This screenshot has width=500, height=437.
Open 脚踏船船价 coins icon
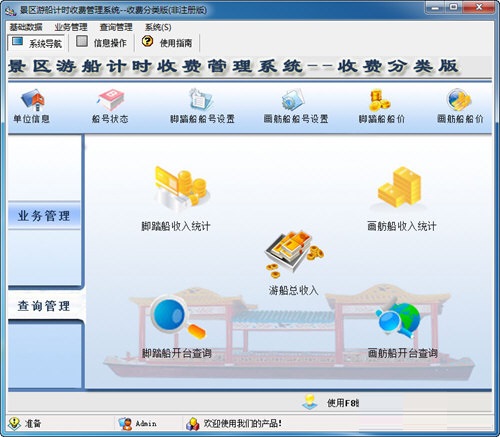coord(379,100)
